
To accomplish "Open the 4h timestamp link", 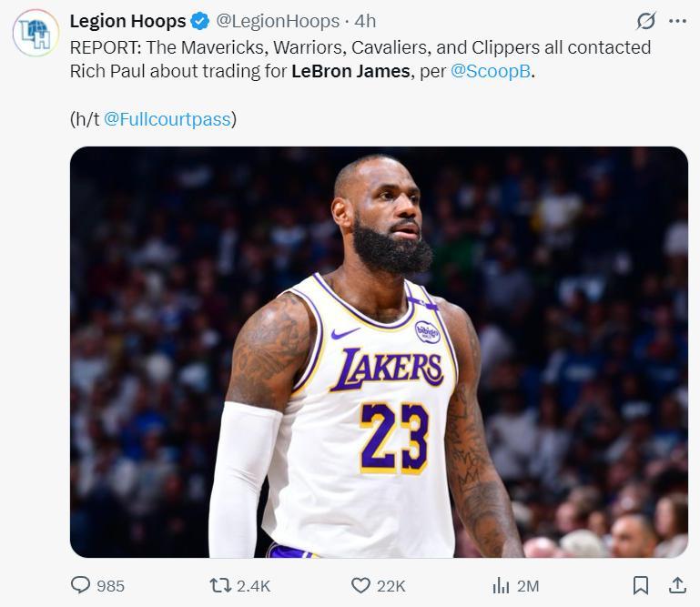I will pos(365,21).
